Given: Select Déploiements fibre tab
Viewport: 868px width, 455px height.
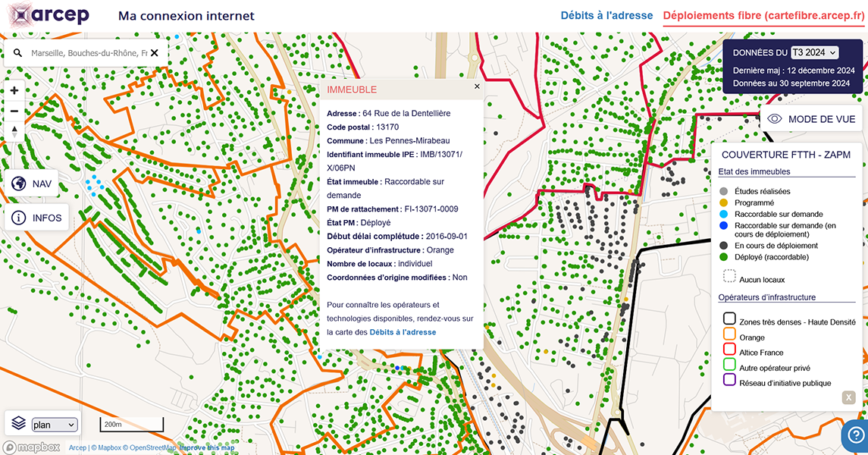Looking at the screenshot, I should coord(763,15).
